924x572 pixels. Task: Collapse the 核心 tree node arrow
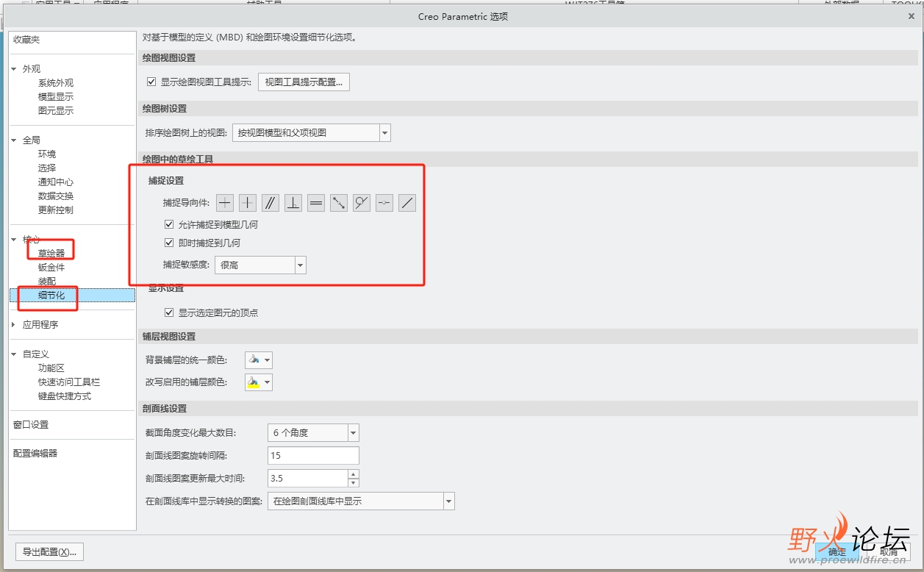pos(14,239)
